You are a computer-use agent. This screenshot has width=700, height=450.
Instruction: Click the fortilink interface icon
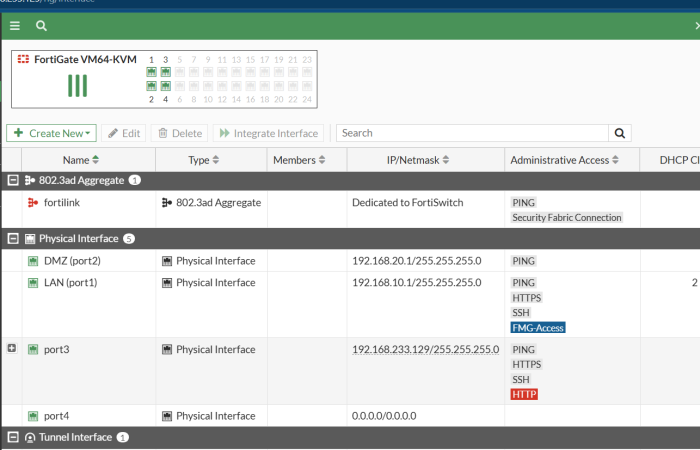(33, 203)
